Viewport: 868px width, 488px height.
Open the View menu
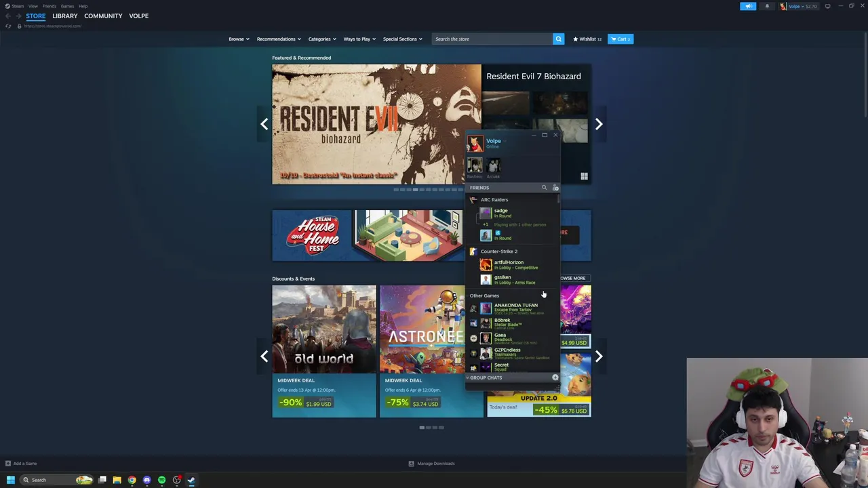pyautogui.click(x=33, y=6)
